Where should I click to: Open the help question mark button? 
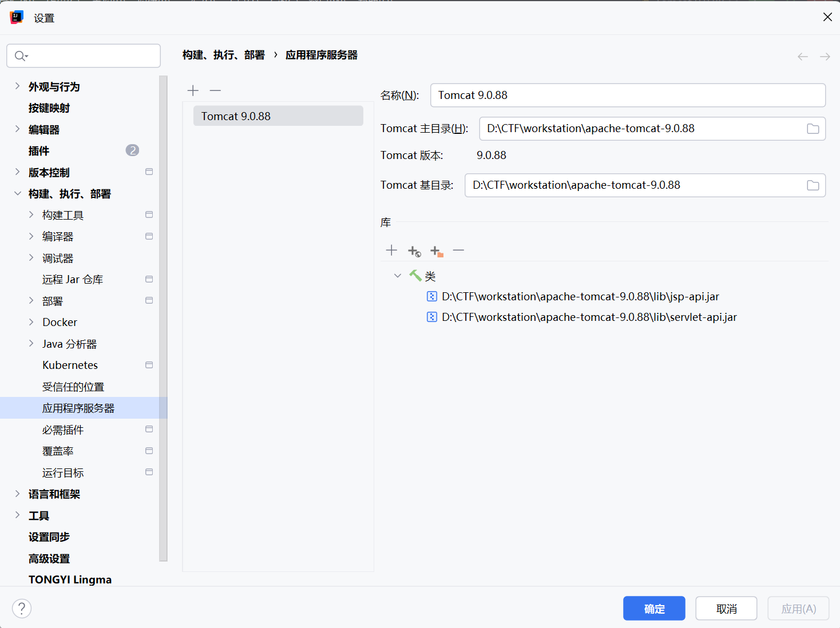22,608
